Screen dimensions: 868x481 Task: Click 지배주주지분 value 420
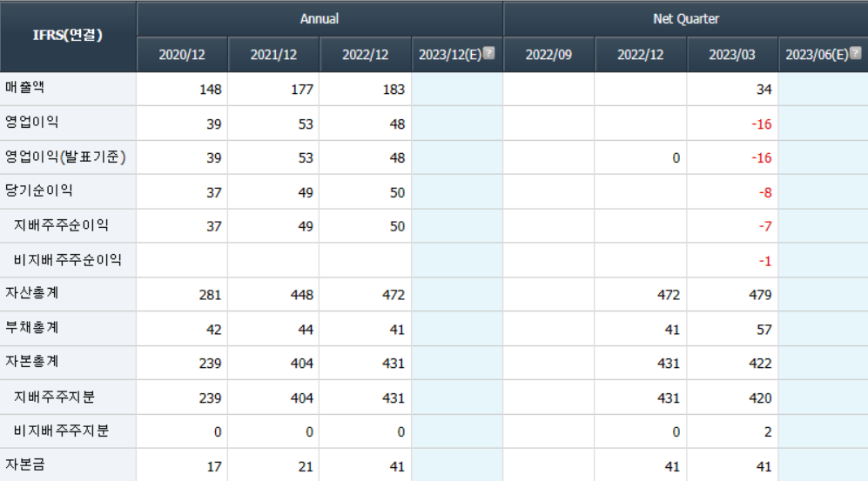[761, 398]
